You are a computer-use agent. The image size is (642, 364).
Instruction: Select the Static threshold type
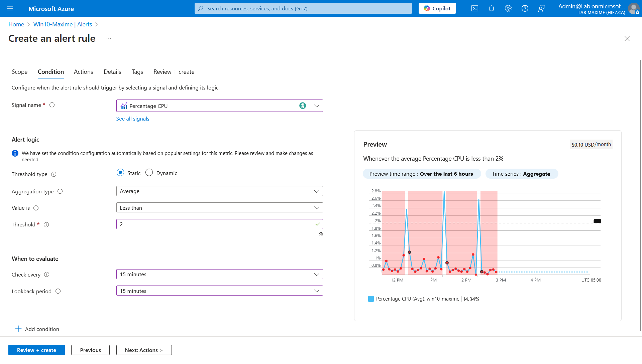120,173
